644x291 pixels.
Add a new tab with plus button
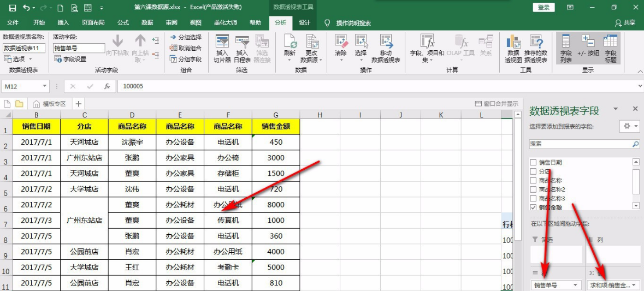click(78, 103)
